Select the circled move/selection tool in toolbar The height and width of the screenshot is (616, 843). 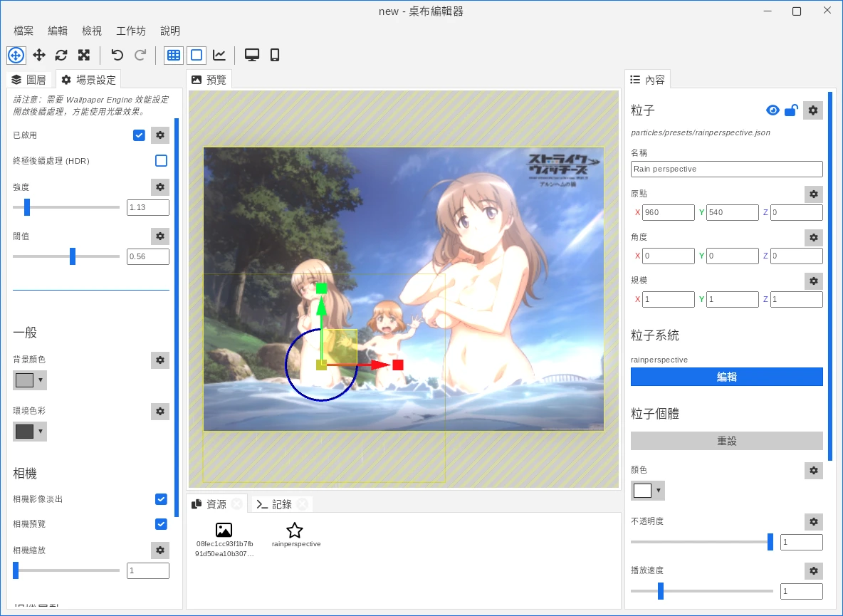point(16,55)
